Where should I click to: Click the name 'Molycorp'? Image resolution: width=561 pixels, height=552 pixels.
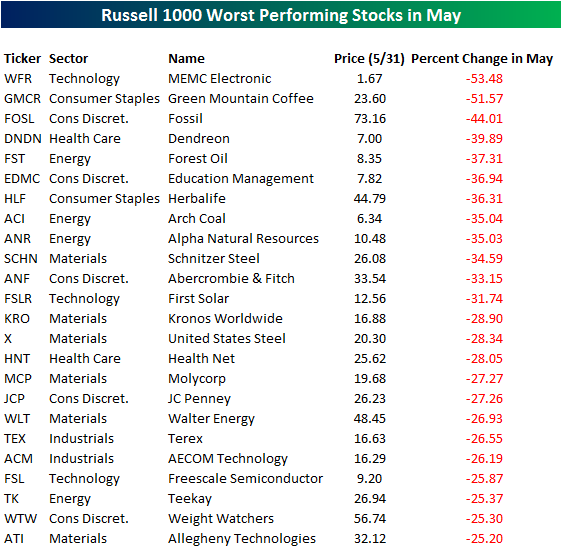pyautogui.click(x=197, y=379)
